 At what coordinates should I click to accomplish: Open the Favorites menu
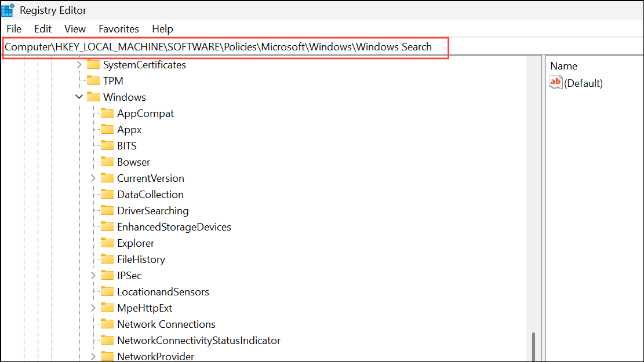pyautogui.click(x=119, y=28)
